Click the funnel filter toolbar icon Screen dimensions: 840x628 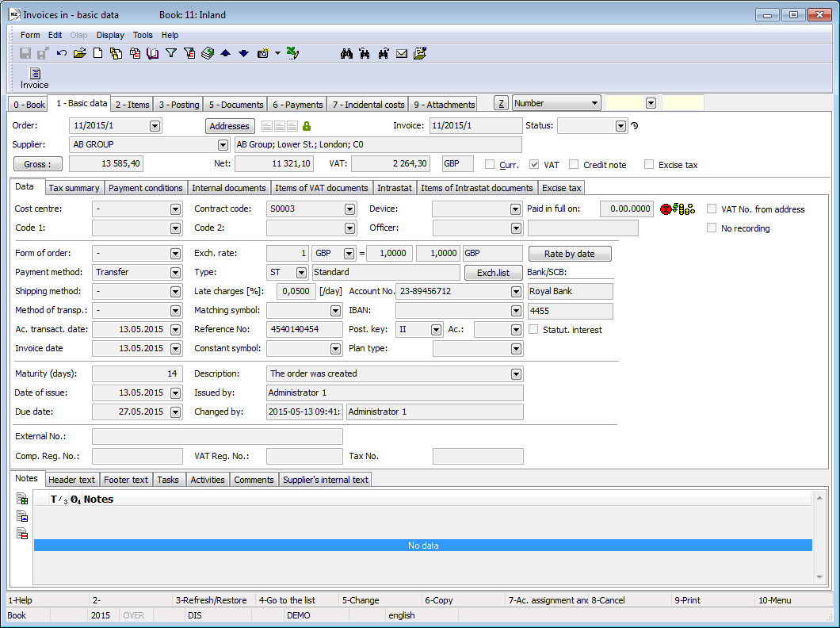[170, 53]
